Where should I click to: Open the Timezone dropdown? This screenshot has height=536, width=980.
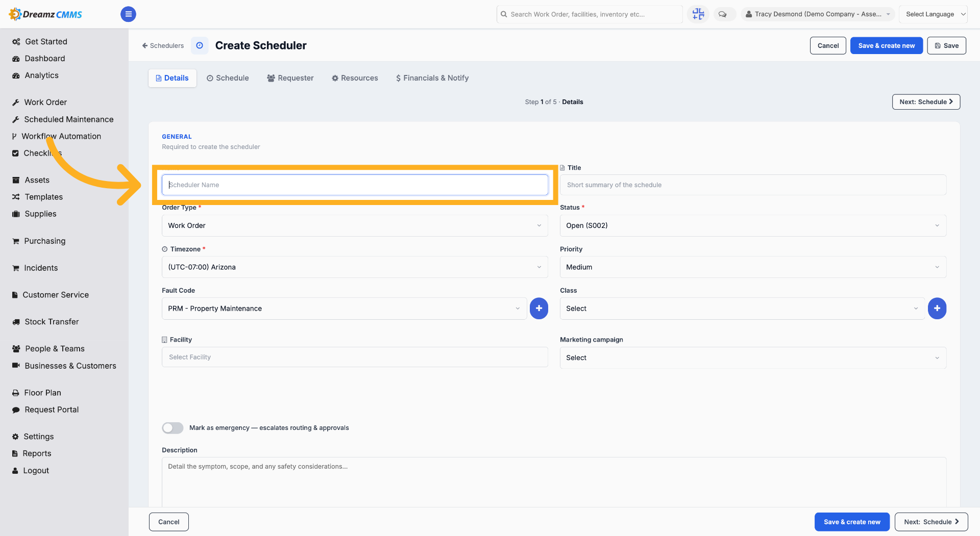click(355, 267)
